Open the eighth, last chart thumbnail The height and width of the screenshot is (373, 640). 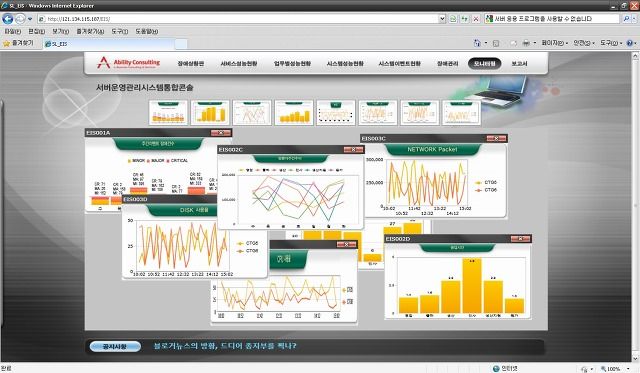(x=461, y=112)
